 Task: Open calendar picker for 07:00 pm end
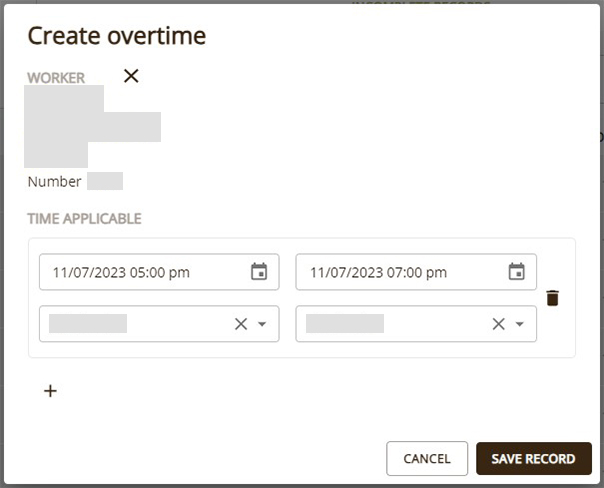tap(517, 272)
